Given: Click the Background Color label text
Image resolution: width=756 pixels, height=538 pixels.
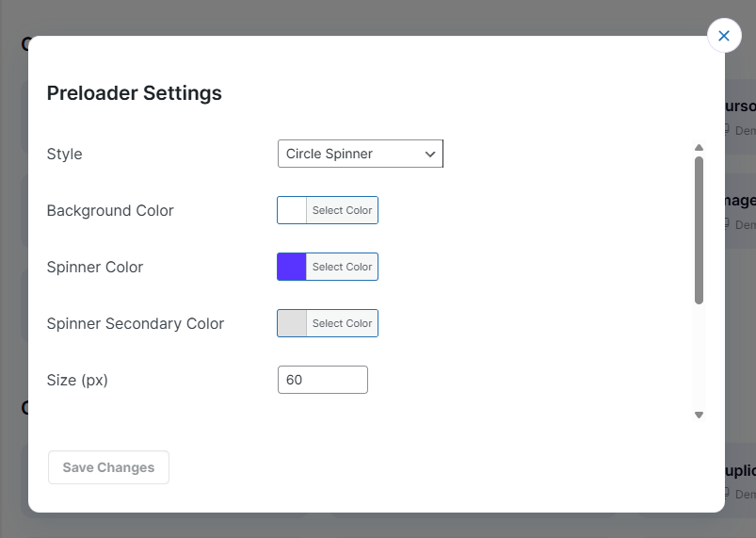Looking at the screenshot, I should pyautogui.click(x=110, y=210).
